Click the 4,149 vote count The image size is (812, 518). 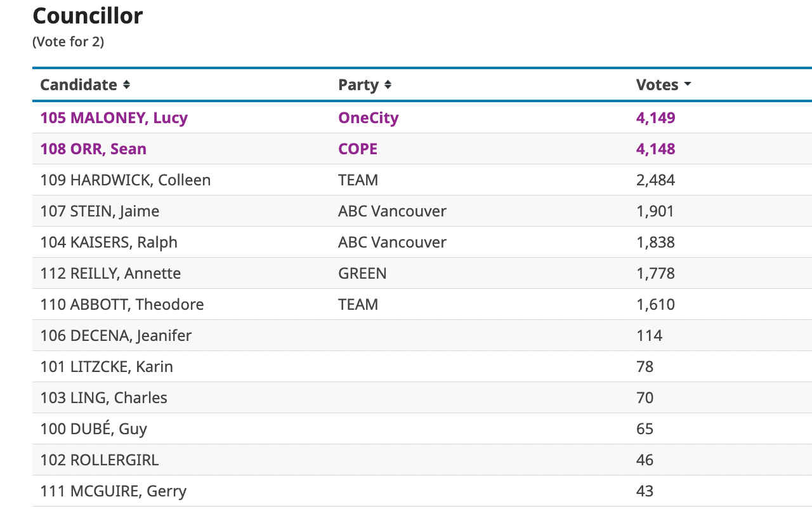(656, 117)
